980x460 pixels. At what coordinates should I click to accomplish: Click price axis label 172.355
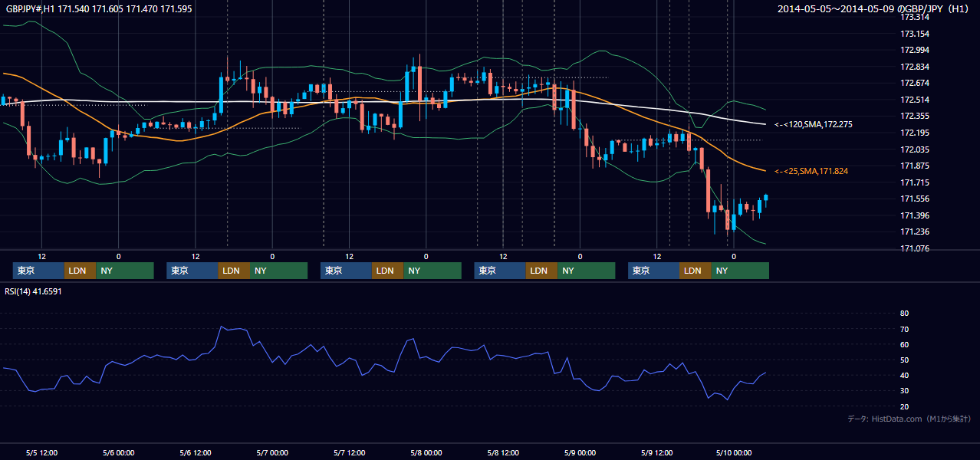tap(914, 117)
